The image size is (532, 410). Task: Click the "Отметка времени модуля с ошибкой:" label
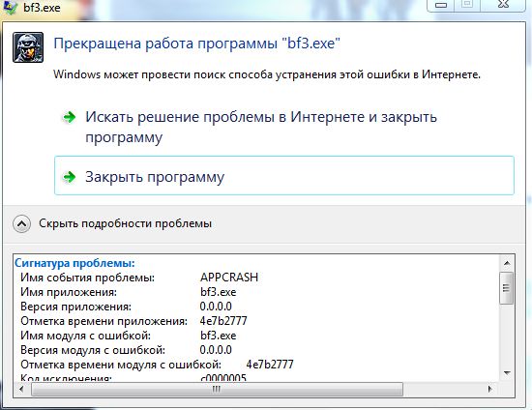(121, 365)
